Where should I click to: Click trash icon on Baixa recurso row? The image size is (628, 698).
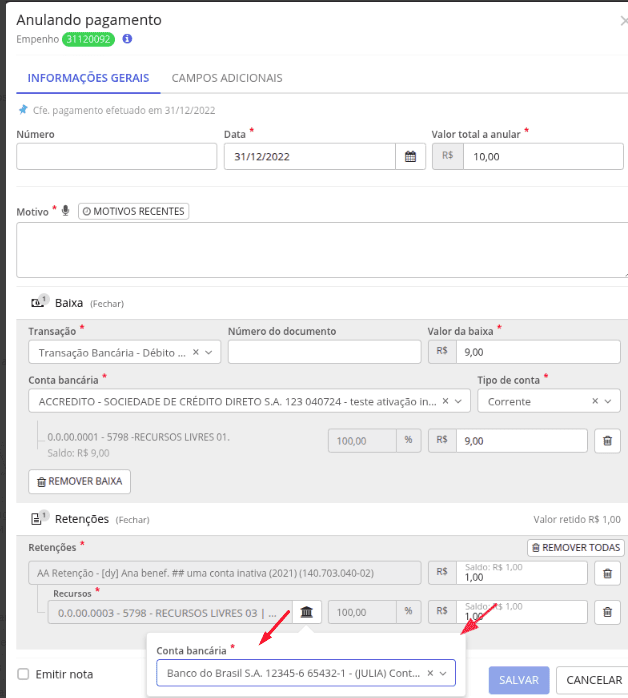(x=607, y=441)
